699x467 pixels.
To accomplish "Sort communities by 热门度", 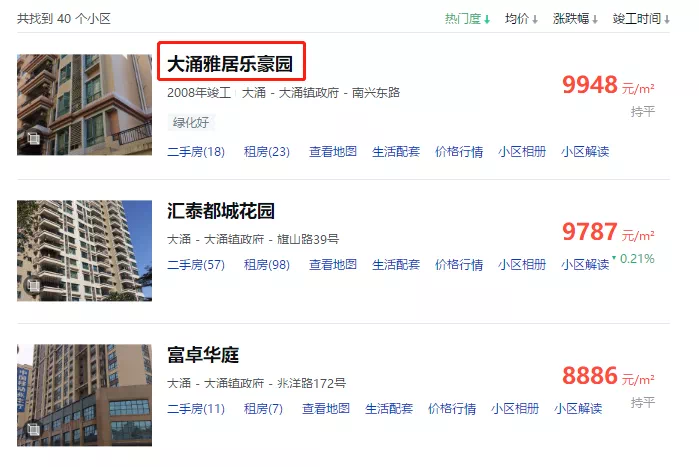I will click(x=467, y=19).
